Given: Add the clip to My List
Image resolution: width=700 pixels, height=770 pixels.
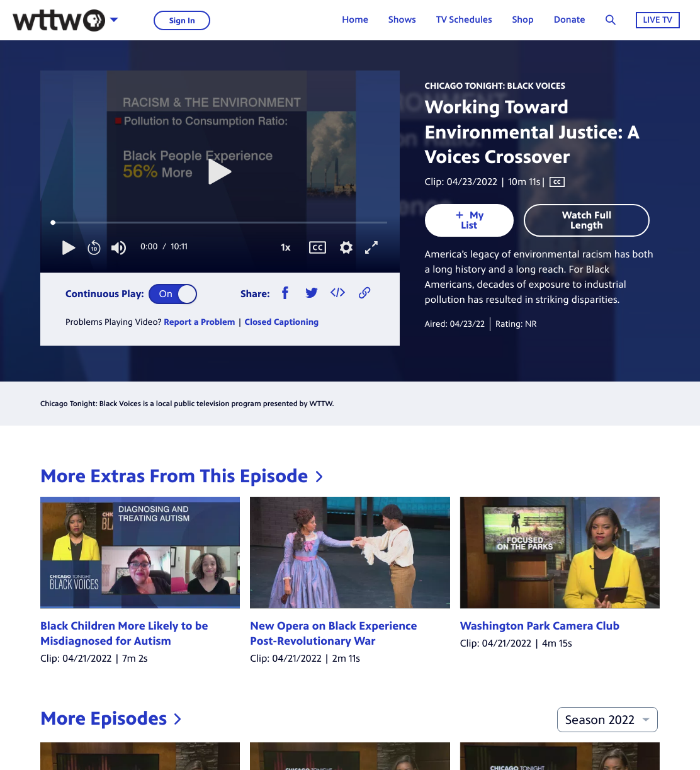Looking at the screenshot, I should (x=469, y=220).
